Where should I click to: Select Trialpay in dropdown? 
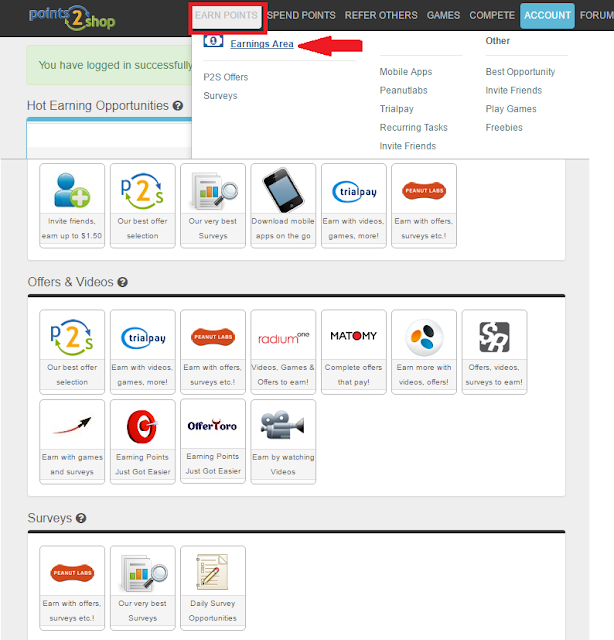(x=396, y=109)
